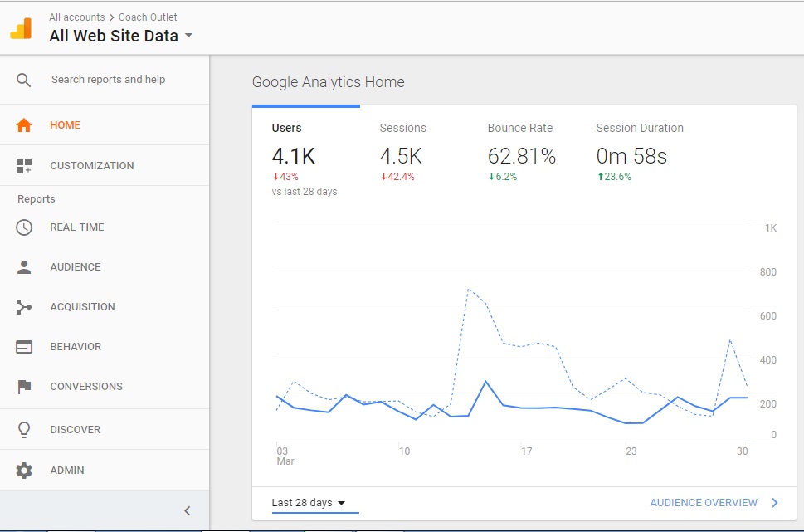
Task: Click the 0m 58s duration value
Action: [x=631, y=156]
